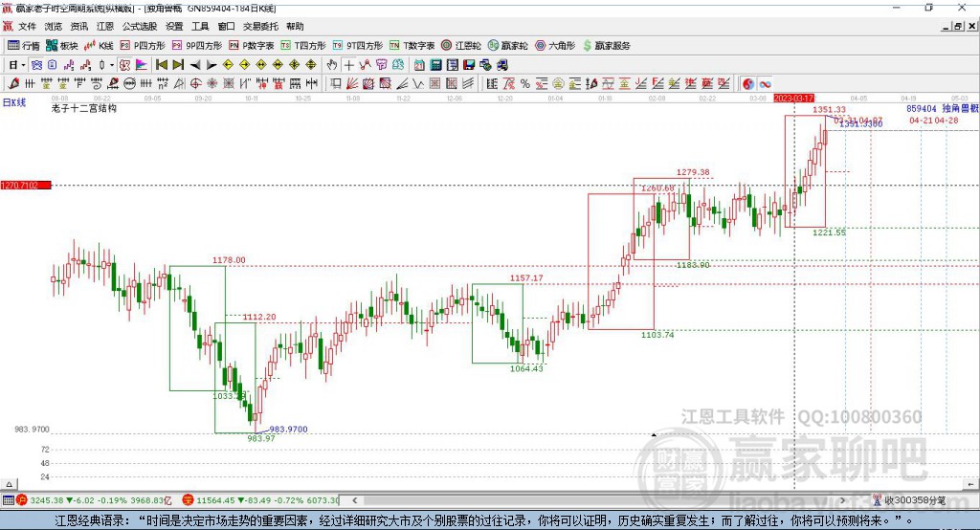Open the 六角形 hexagon tool

coord(555,46)
